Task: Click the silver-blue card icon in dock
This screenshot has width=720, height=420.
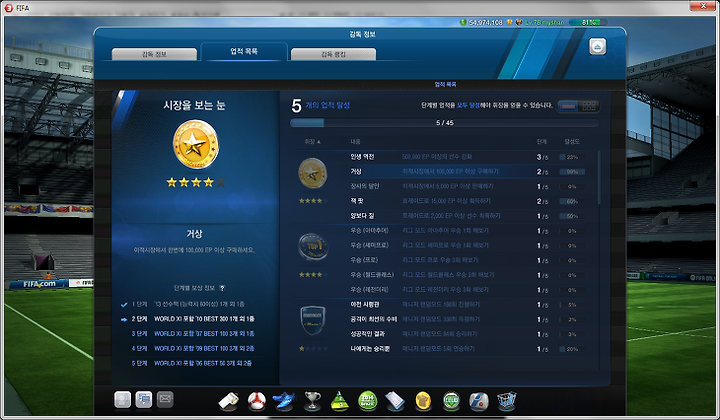Action: point(479,401)
